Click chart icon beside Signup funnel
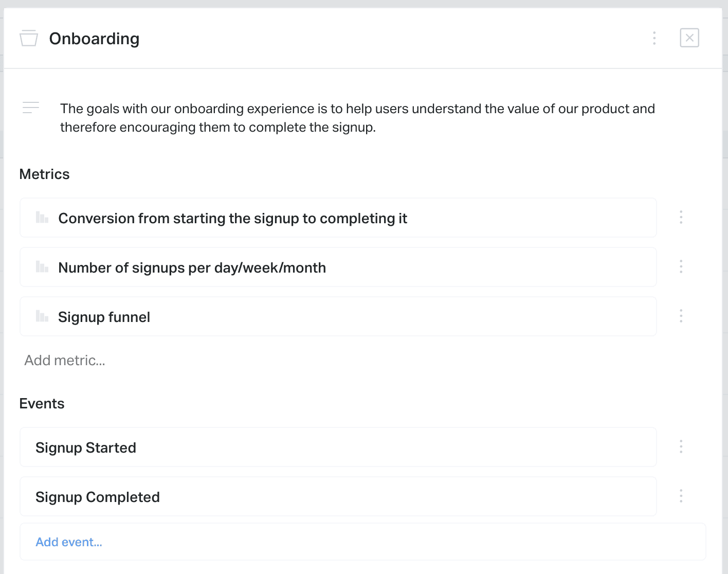This screenshot has height=574, width=728. click(42, 316)
